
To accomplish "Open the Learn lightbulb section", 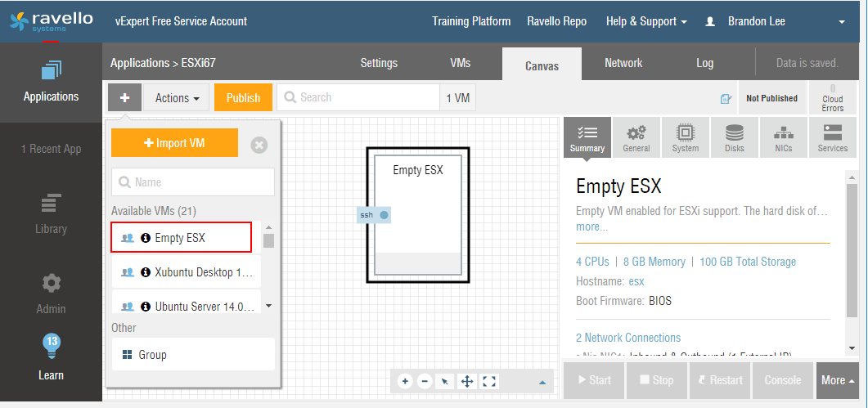I will 51,357.
